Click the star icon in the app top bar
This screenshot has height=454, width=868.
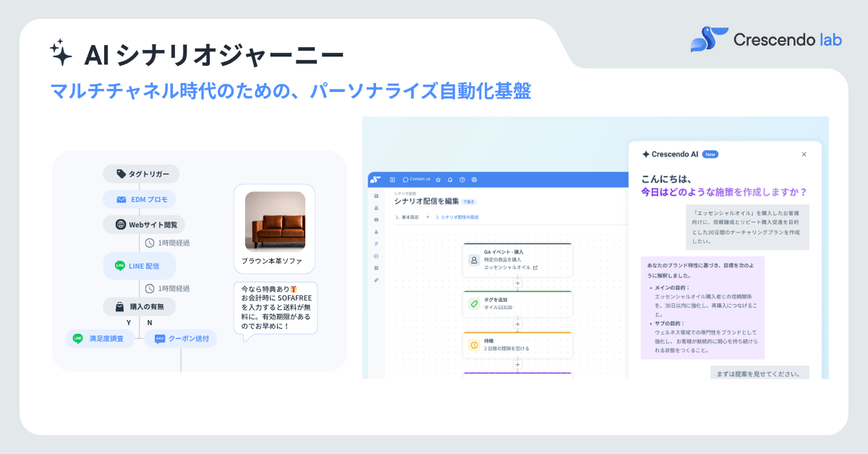tap(438, 178)
